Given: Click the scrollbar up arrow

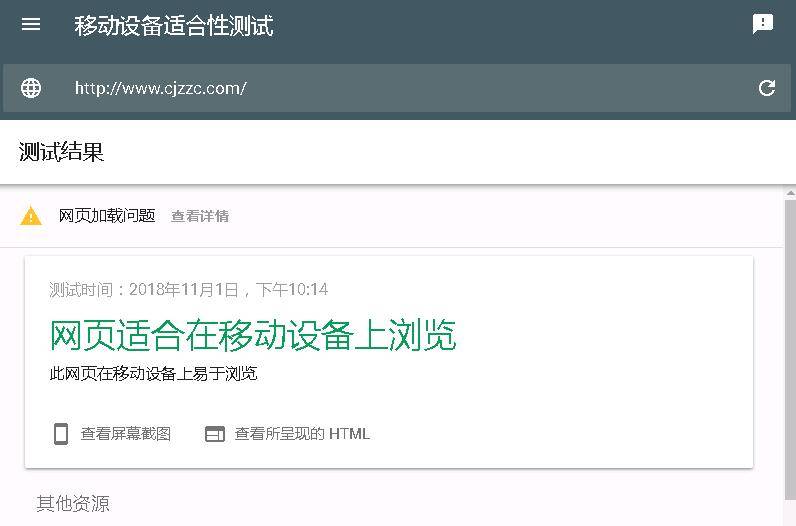Looking at the screenshot, I should click(790, 193).
